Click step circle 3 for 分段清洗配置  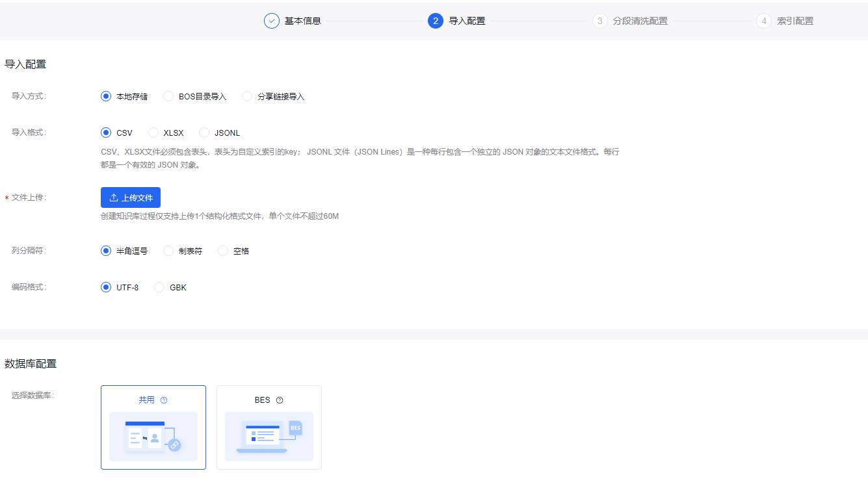(599, 20)
